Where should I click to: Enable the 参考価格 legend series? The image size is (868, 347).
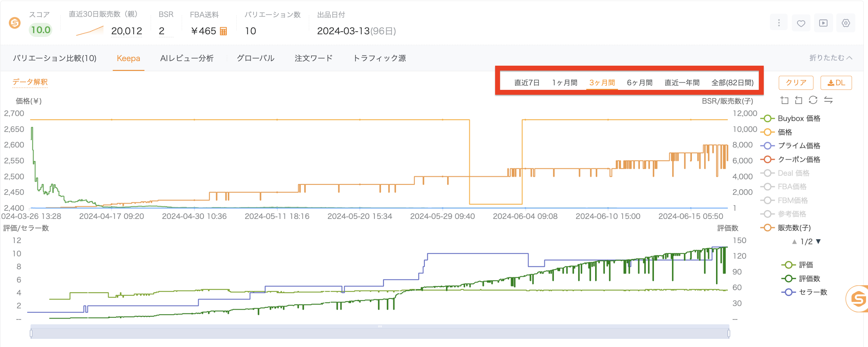[x=783, y=214]
